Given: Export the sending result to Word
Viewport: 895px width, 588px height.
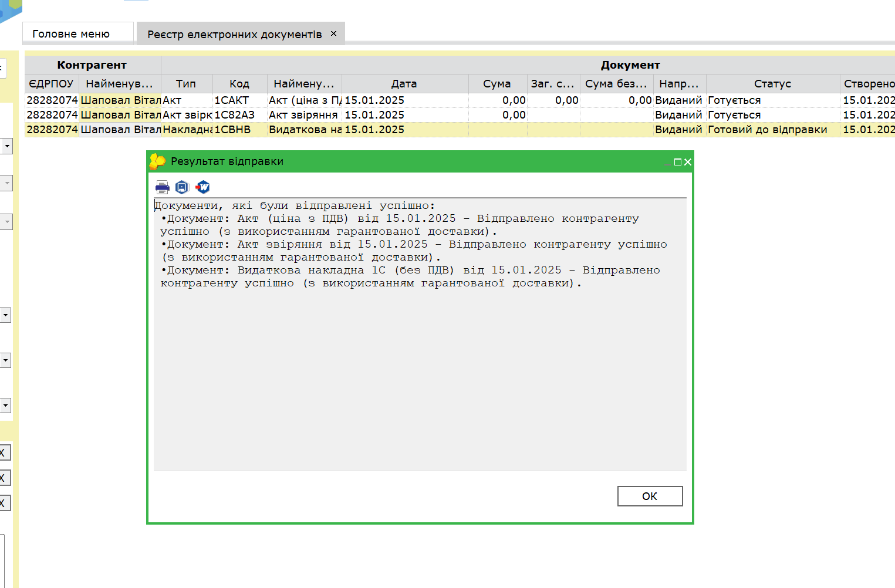Looking at the screenshot, I should (x=202, y=187).
